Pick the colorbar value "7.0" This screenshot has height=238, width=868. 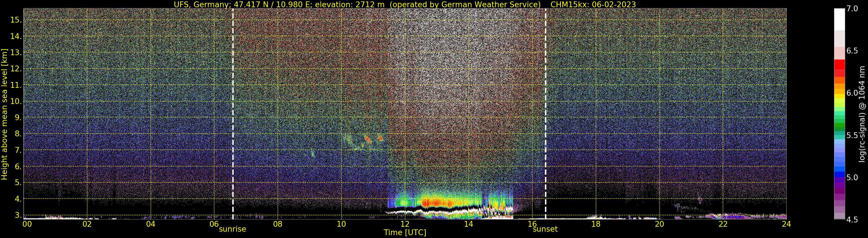pyautogui.click(x=852, y=9)
